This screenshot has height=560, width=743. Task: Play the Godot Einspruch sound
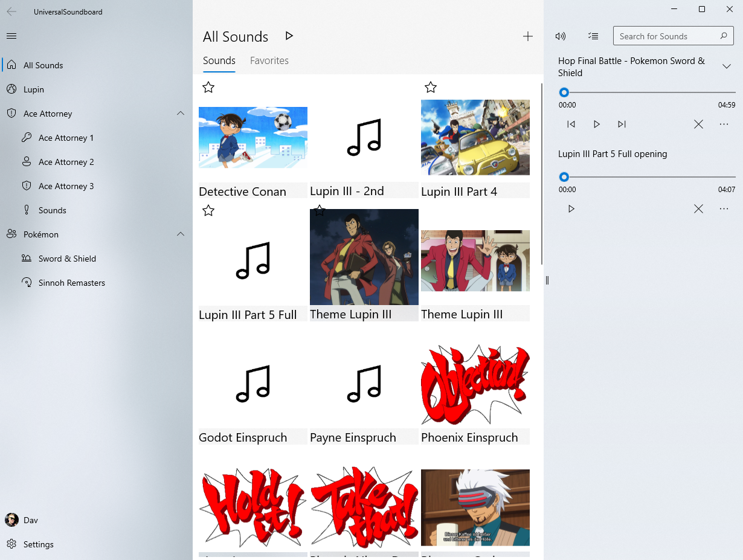[x=253, y=384]
